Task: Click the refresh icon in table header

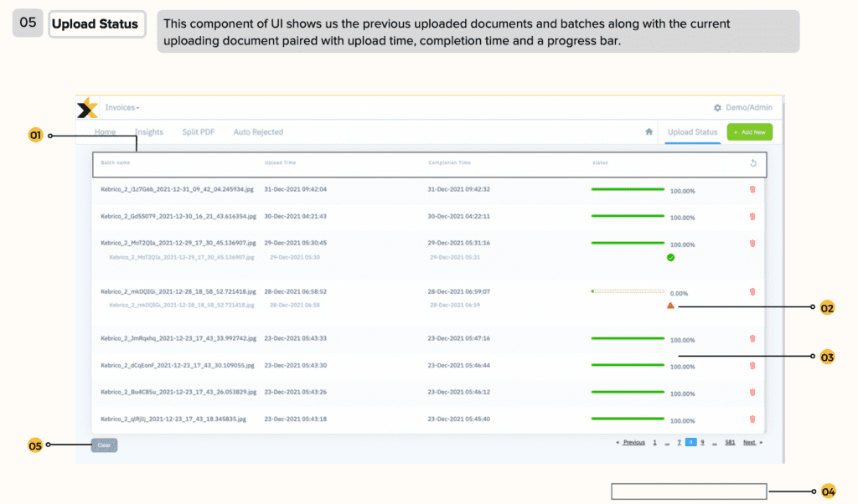Action: pyautogui.click(x=752, y=163)
